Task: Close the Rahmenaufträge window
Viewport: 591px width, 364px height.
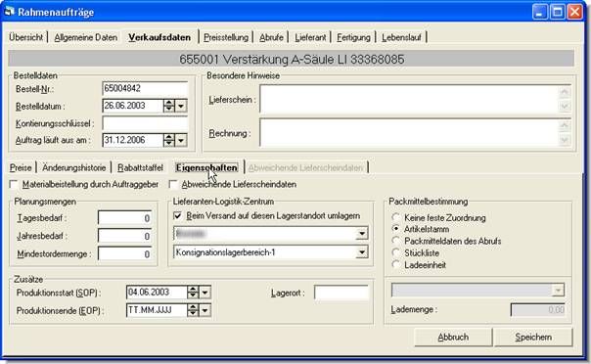Action: (575, 12)
